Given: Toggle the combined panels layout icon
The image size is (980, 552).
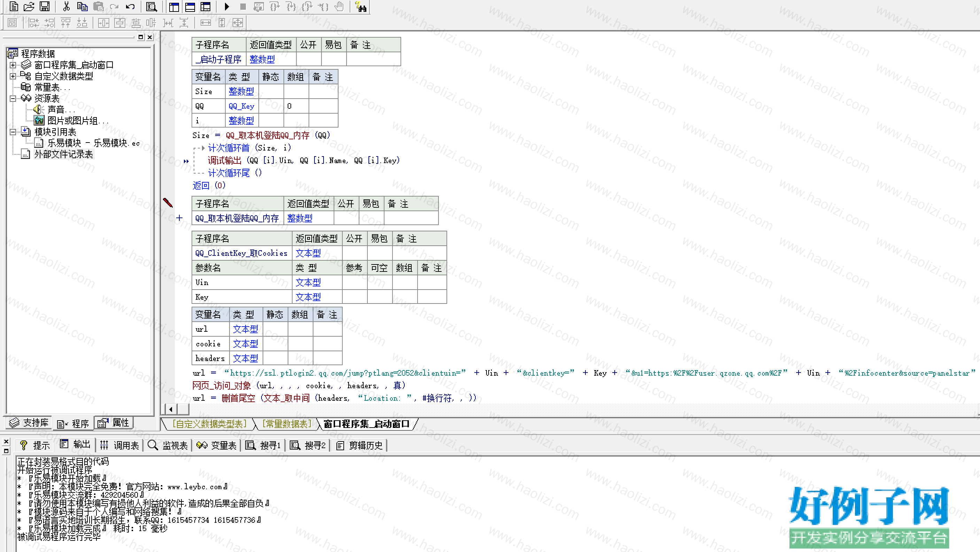Looking at the screenshot, I should click(x=205, y=7).
